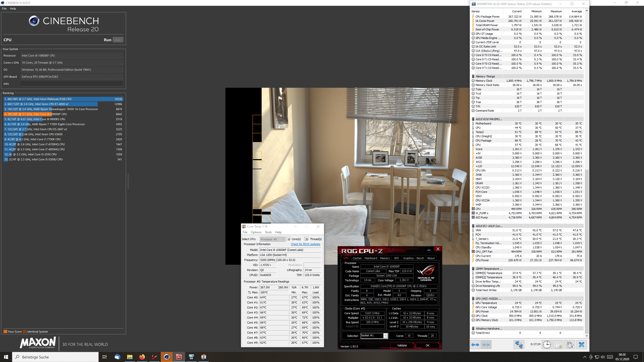Click HWiNFO scrollbar down arrow
The width and height of the screenshot is (644, 362).
click(587, 336)
